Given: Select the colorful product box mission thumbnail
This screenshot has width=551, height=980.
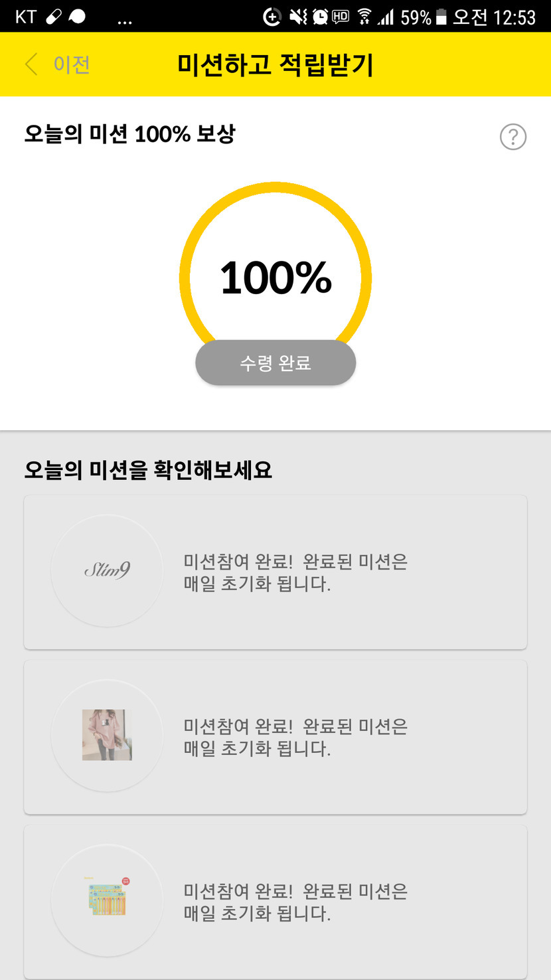Looking at the screenshot, I should pyautogui.click(x=107, y=900).
